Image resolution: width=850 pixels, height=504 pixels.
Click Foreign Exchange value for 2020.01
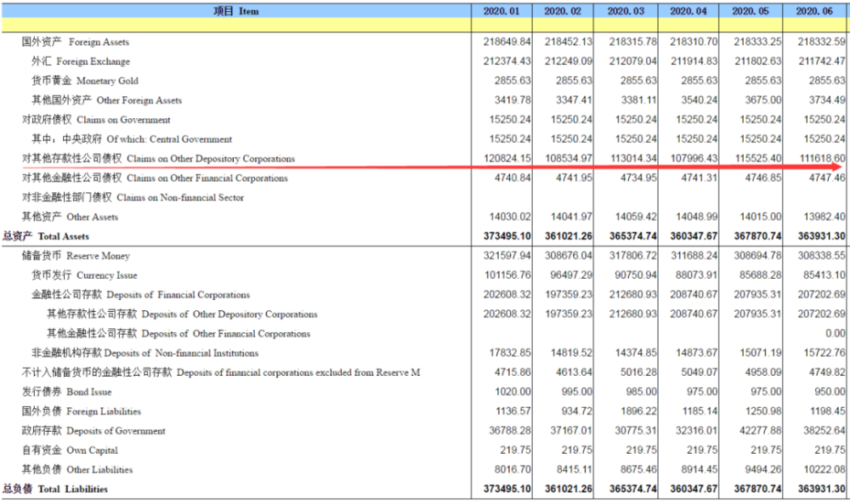click(x=507, y=61)
